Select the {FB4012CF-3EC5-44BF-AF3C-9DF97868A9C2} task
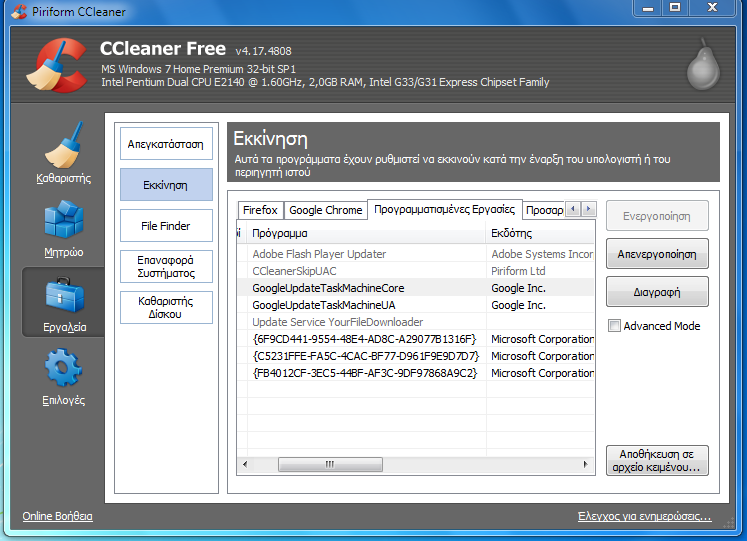This screenshot has width=747, height=541. 415,373
